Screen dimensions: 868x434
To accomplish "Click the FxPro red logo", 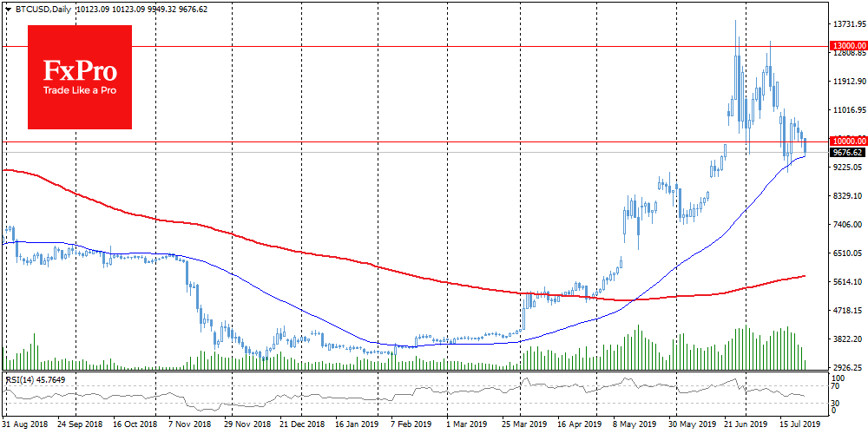I will (x=80, y=76).
